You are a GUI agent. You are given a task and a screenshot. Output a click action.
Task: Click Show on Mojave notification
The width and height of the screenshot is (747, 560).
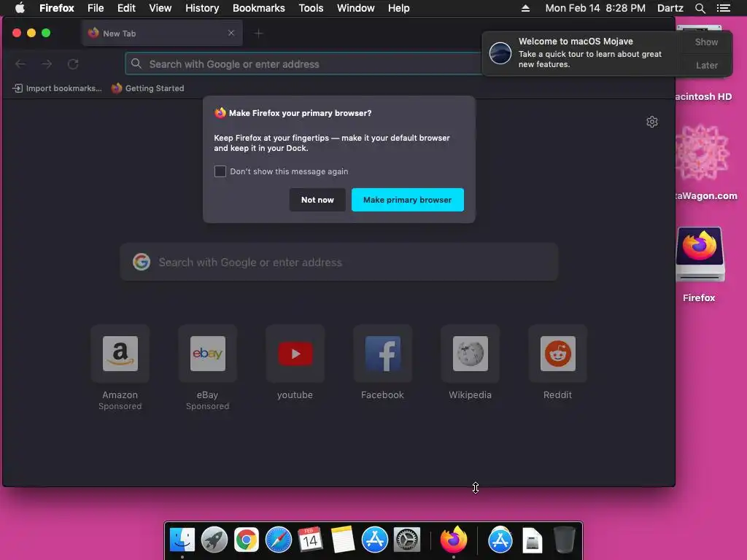pos(706,42)
